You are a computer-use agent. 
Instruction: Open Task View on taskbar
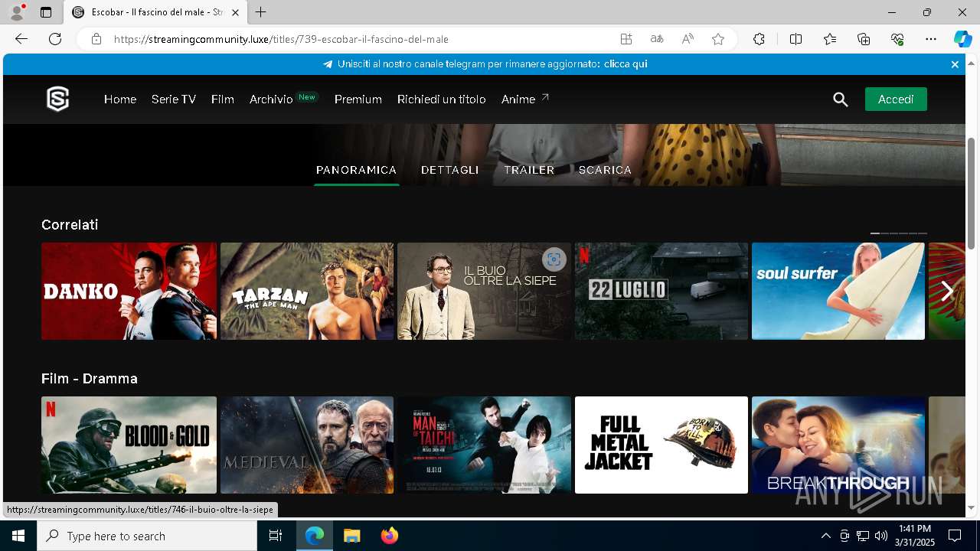[x=276, y=536]
